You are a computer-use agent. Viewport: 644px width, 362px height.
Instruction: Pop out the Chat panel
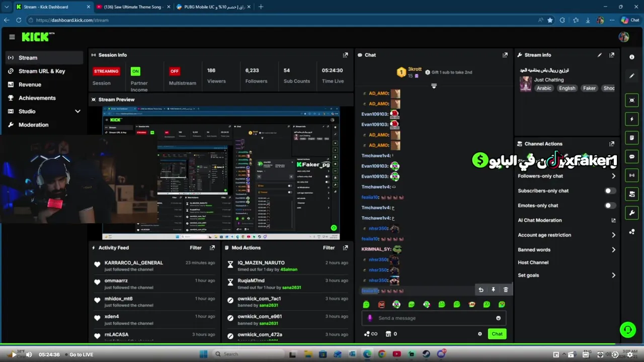click(x=505, y=55)
